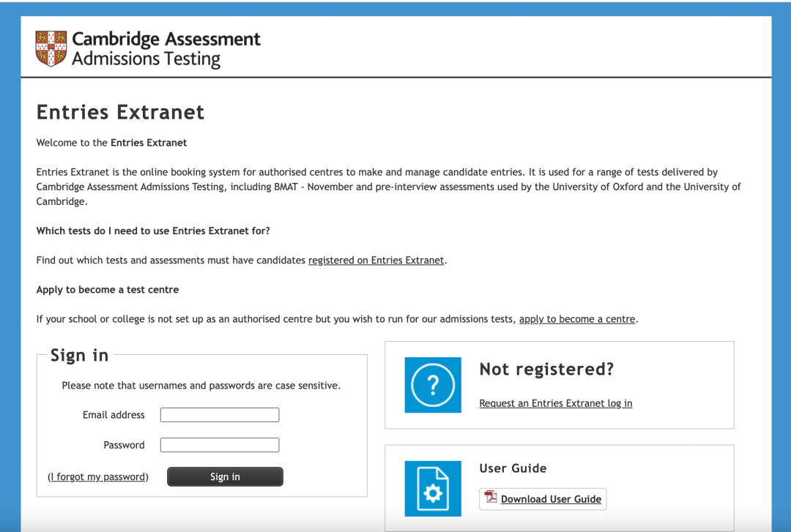Click the 'Welcome to the Entries Extranet' line
The width and height of the screenshot is (791, 532).
click(x=111, y=143)
